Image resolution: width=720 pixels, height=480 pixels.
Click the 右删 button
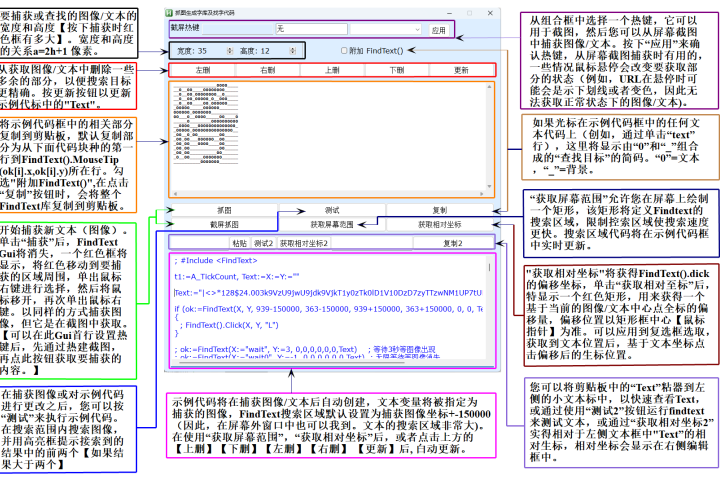click(x=268, y=70)
